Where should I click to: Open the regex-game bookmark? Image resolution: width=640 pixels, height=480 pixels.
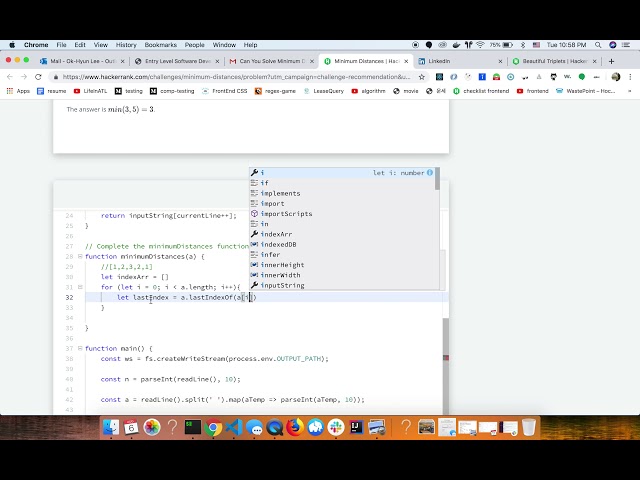[x=275, y=91]
